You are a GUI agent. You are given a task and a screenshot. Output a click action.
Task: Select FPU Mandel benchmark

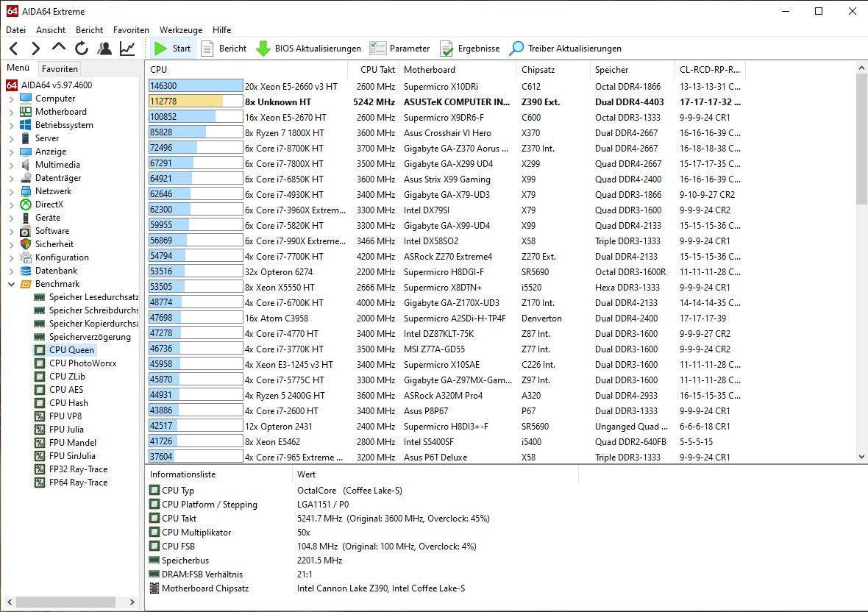tap(66, 443)
